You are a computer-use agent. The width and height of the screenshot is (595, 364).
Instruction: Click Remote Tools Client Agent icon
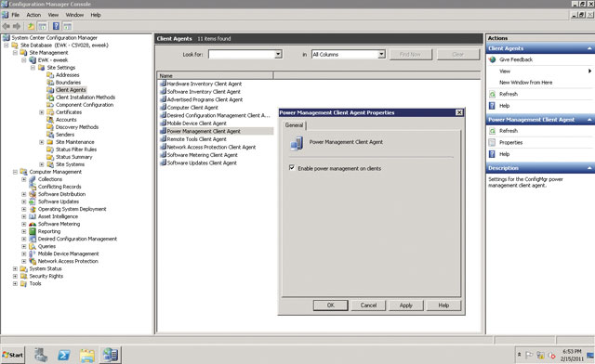point(164,139)
